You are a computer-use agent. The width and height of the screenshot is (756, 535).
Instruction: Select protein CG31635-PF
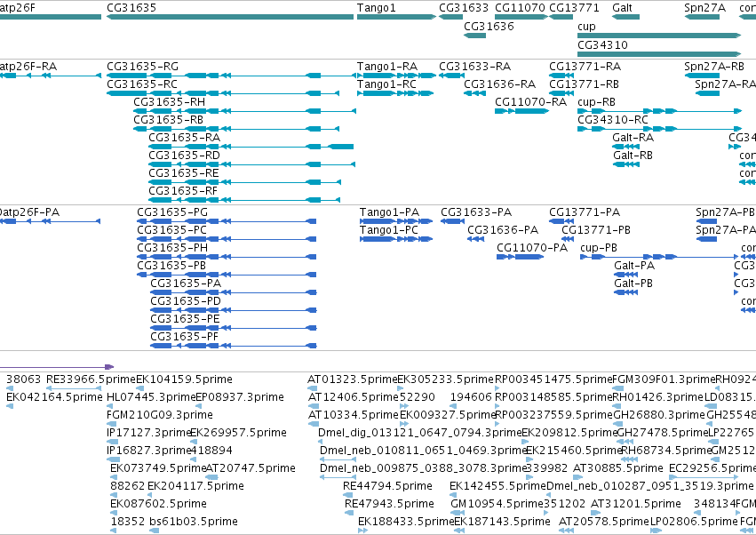(234, 347)
